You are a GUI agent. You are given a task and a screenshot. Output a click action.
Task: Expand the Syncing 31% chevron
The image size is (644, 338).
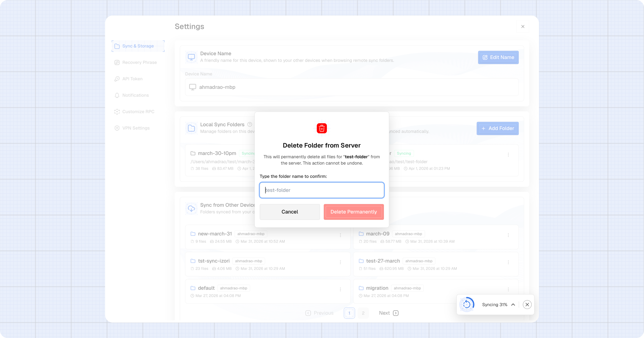(513, 304)
